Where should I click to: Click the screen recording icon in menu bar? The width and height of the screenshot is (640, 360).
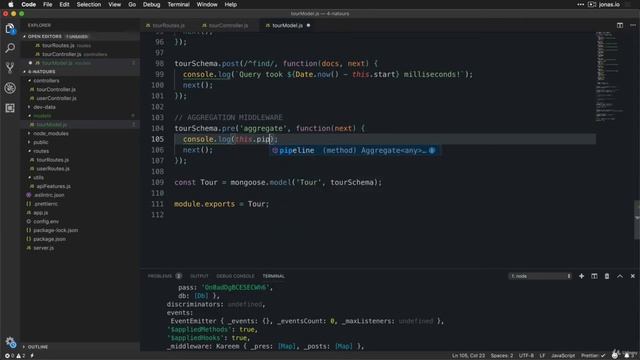592,4
